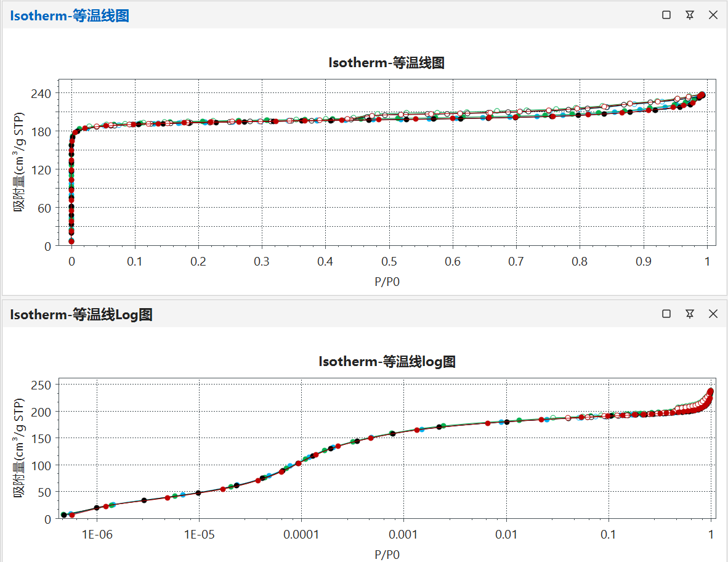
Task: Click the 250 tick on log chart y-axis
Action: pyautogui.click(x=41, y=385)
